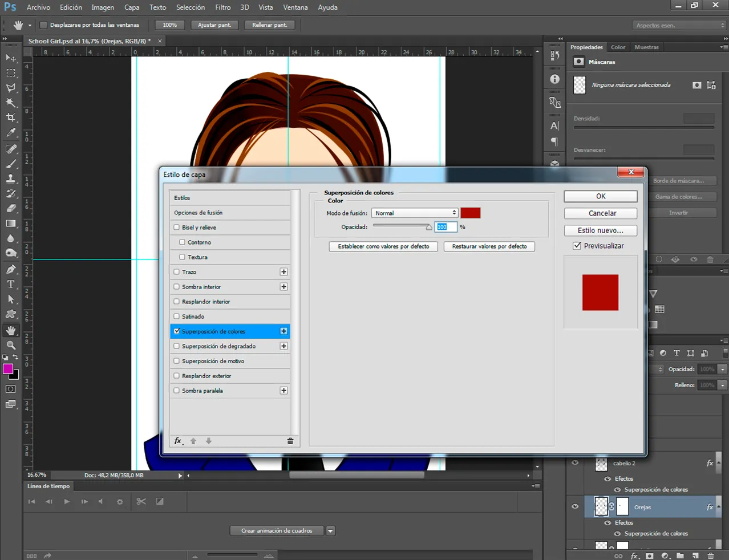Add another Trazo effect with plus
The height and width of the screenshot is (560, 729).
283,272
